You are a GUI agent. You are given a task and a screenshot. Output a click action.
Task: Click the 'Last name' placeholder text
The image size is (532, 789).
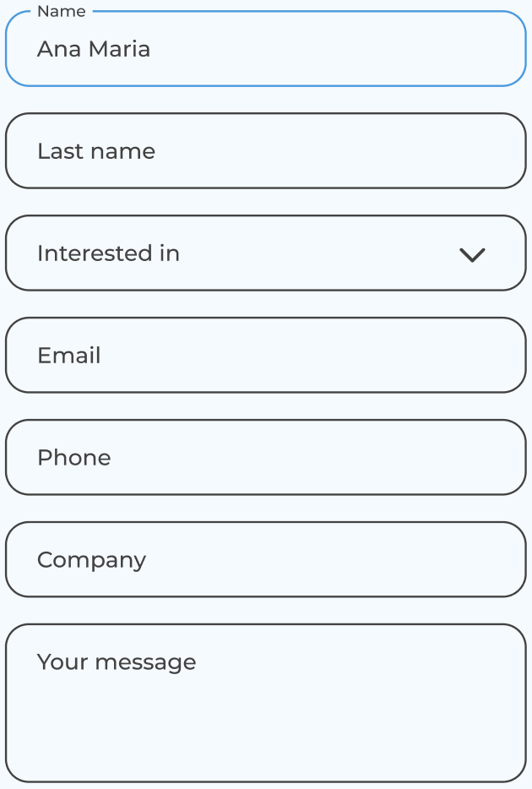[x=96, y=151]
